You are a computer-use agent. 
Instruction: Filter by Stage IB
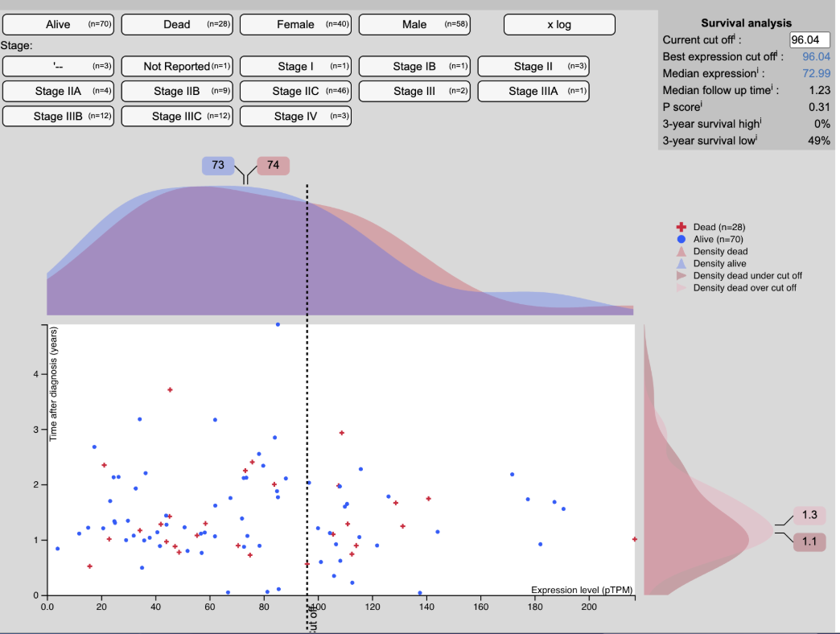tap(414, 67)
